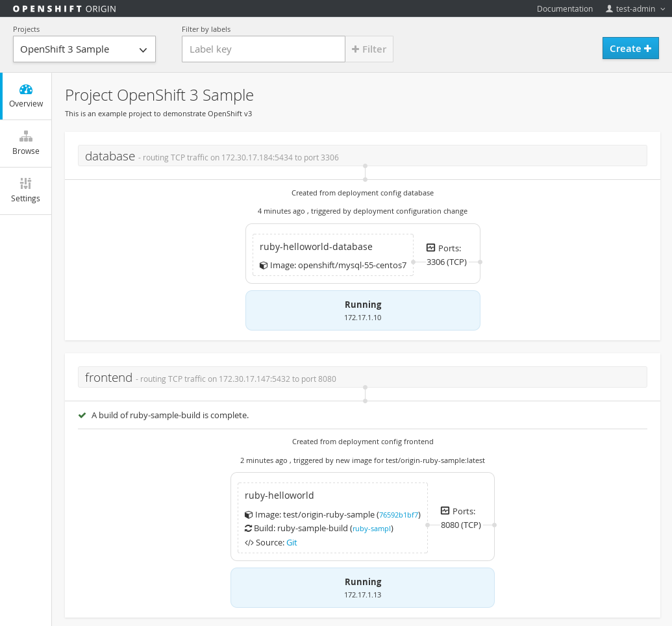Open the Browse sidebar tab
The width and height of the screenshot is (672, 626).
pos(26,144)
